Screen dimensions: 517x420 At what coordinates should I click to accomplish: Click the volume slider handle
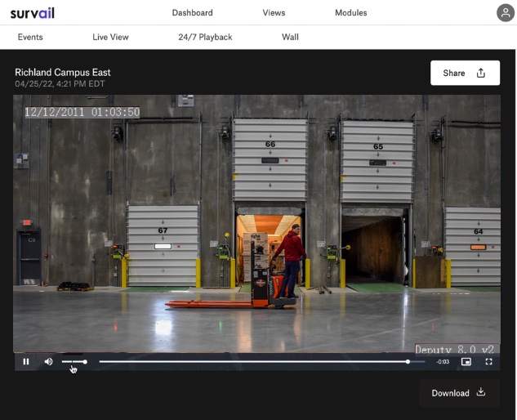point(85,361)
